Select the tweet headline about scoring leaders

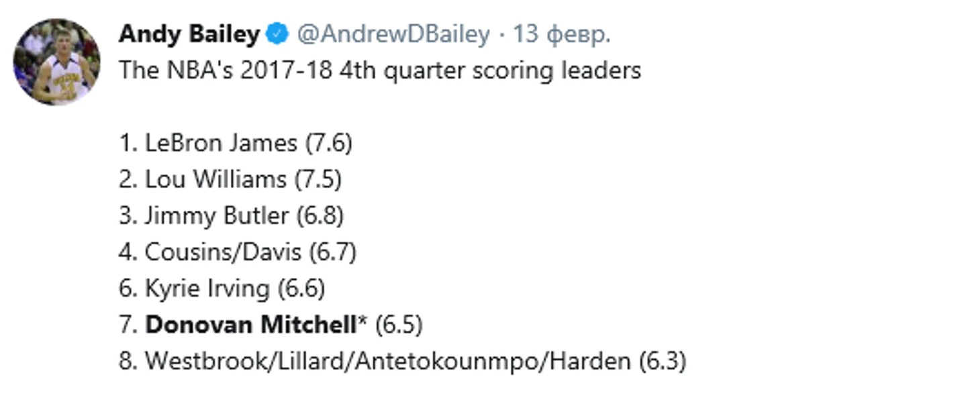point(380,70)
